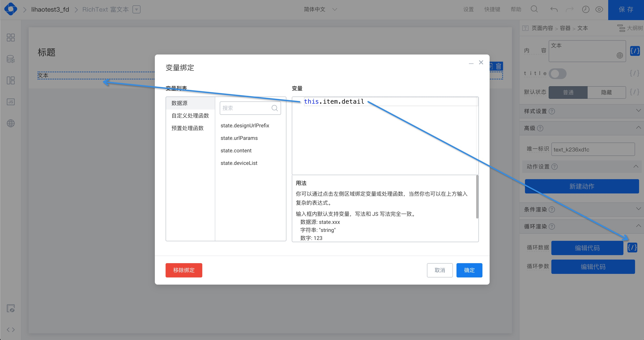Screen dimensions: 644x340
Task: Click the search magnifier in top bar
Action: coord(534,9)
